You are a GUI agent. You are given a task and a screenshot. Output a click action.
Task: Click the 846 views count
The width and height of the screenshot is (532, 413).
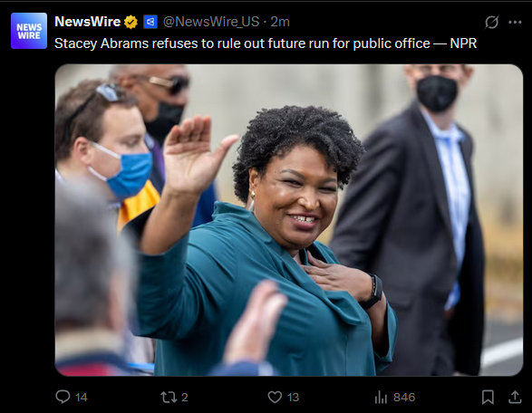[404, 397]
